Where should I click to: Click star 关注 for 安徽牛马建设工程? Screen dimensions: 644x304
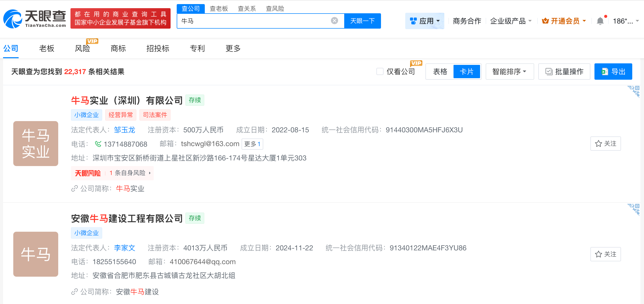605,254
